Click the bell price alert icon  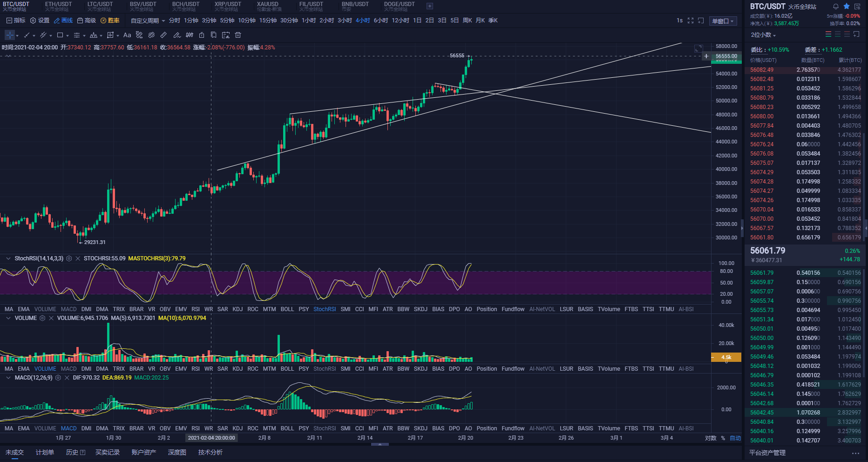836,6
